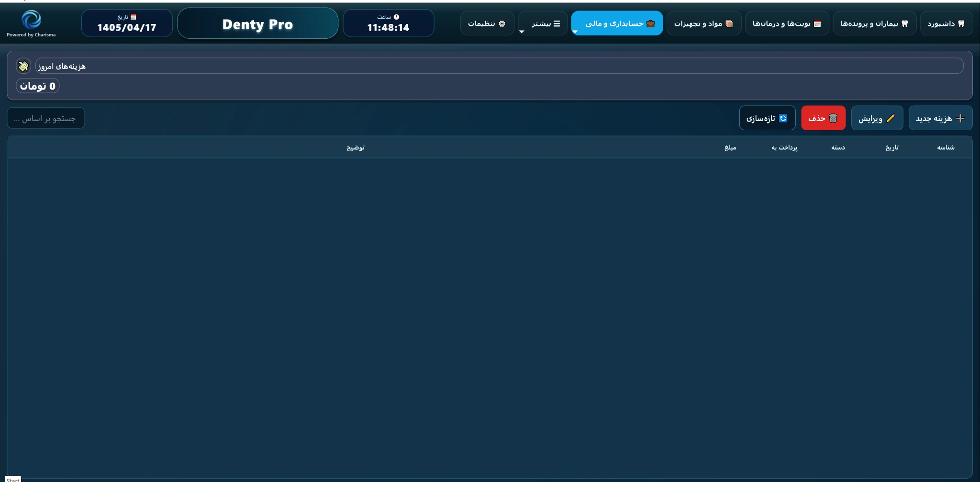Click the Denty Pro title banner
The width and height of the screenshot is (980, 482).
[x=257, y=23]
